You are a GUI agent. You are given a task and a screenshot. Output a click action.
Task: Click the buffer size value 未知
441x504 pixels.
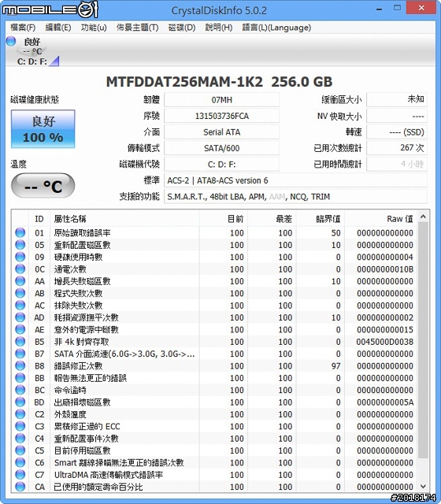pos(397,100)
